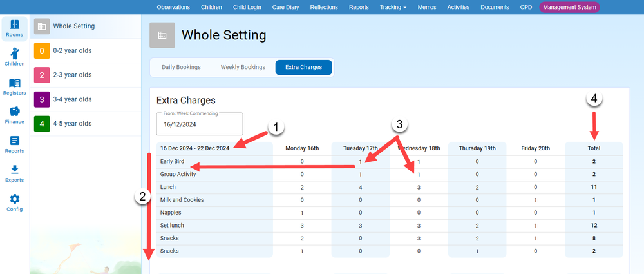Click the Group Activity row label
The height and width of the screenshot is (274, 644).
[178, 175]
